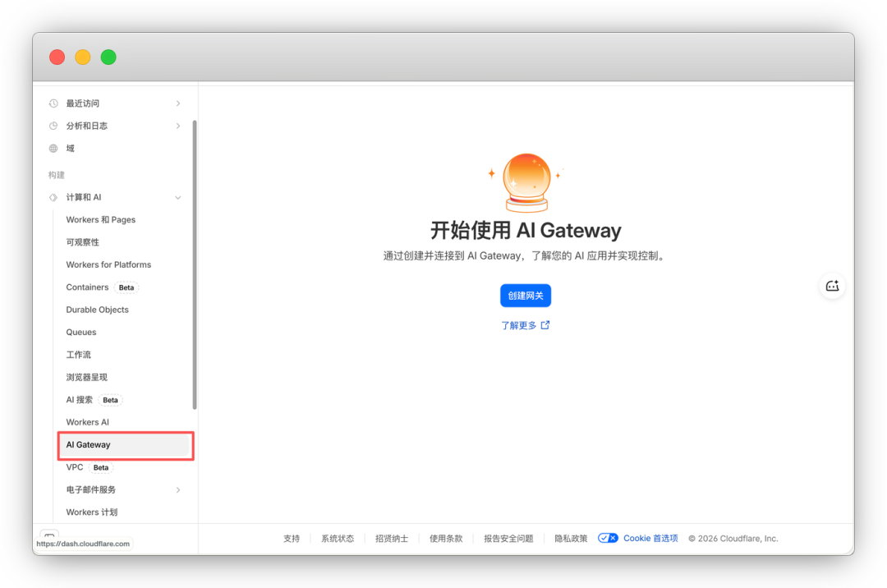Expand the 最近访问 list
The image size is (887, 588).
tap(178, 103)
